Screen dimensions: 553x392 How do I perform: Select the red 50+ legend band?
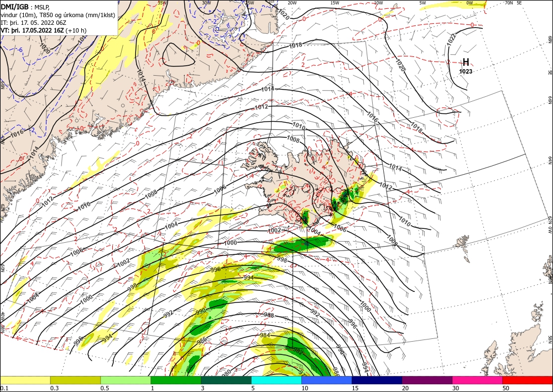tap(528, 380)
